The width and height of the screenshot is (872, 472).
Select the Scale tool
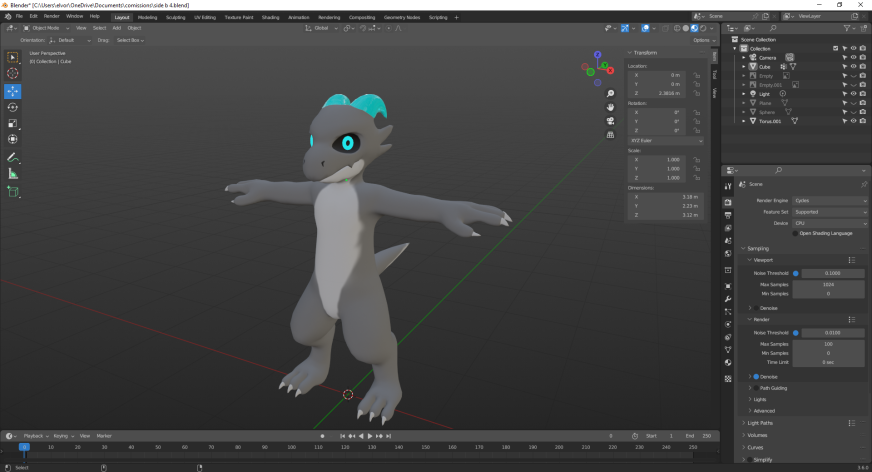13,124
